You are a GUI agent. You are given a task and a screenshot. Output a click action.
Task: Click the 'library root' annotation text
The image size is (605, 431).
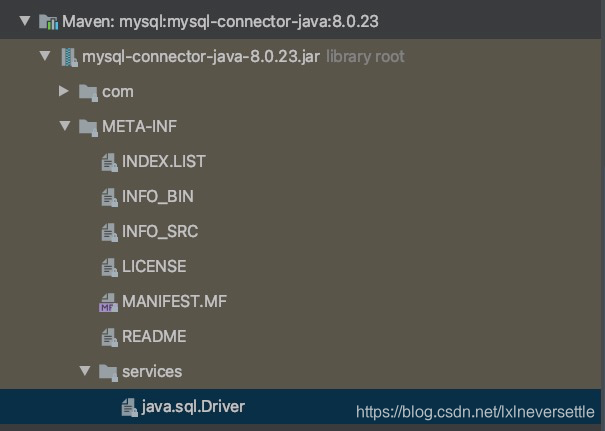click(365, 57)
